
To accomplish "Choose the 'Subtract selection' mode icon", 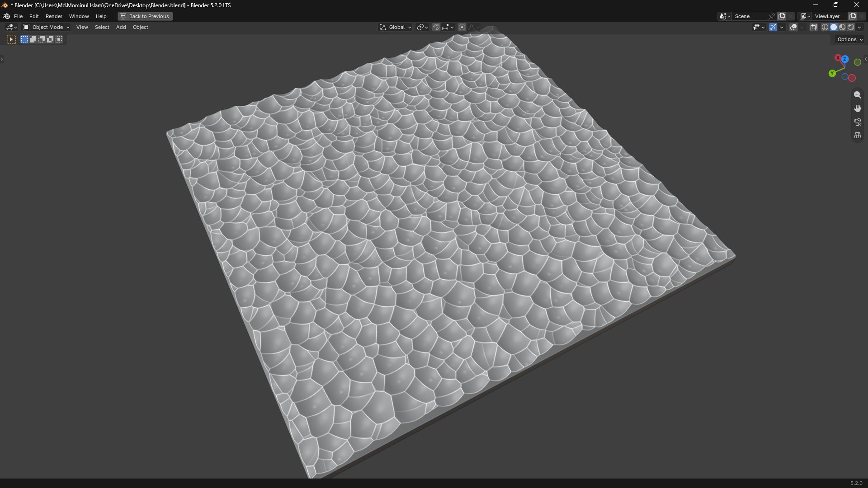I will [x=42, y=40].
